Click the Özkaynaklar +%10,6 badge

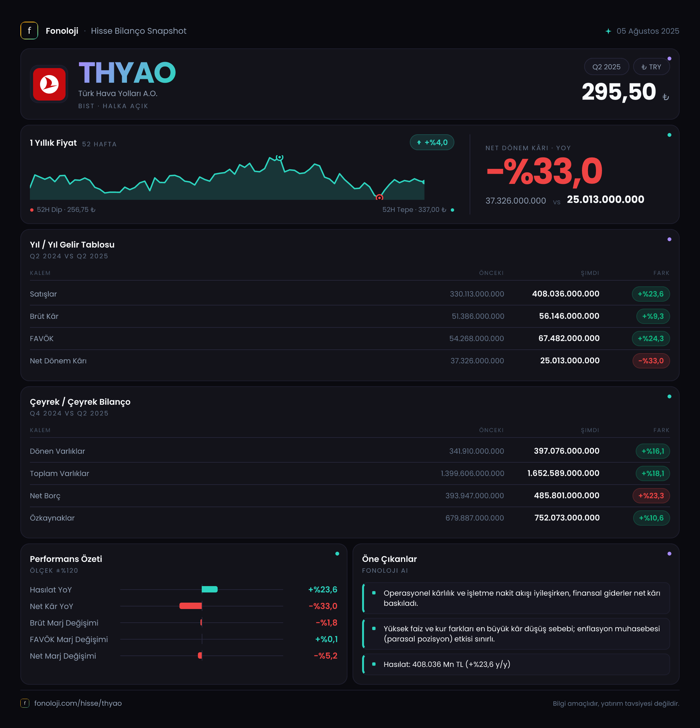[651, 518]
